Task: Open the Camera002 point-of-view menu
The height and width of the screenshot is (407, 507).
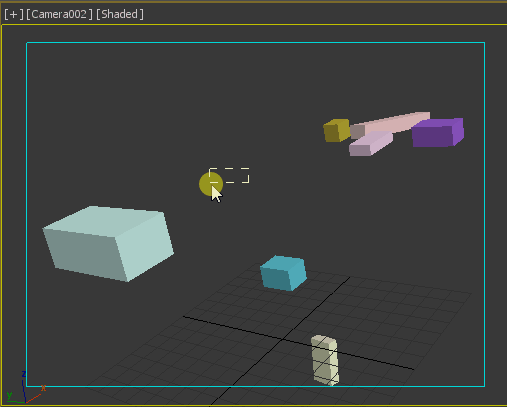Action: [x=59, y=14]
